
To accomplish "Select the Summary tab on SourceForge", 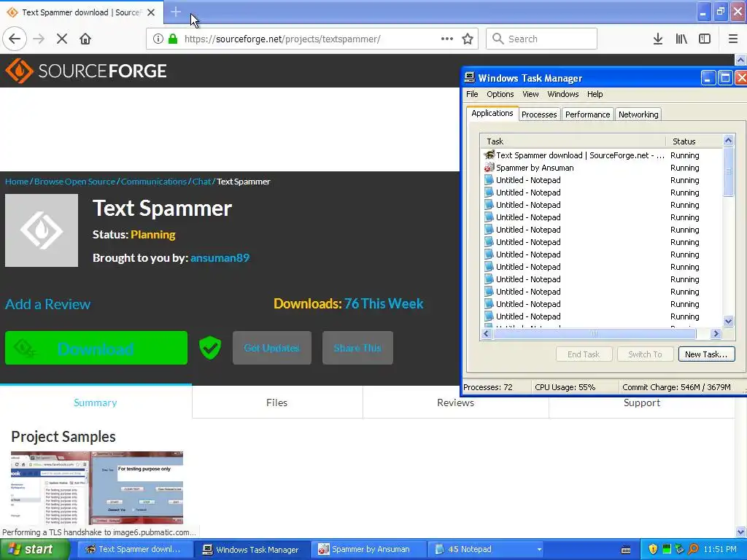I will tap(96, 402).
